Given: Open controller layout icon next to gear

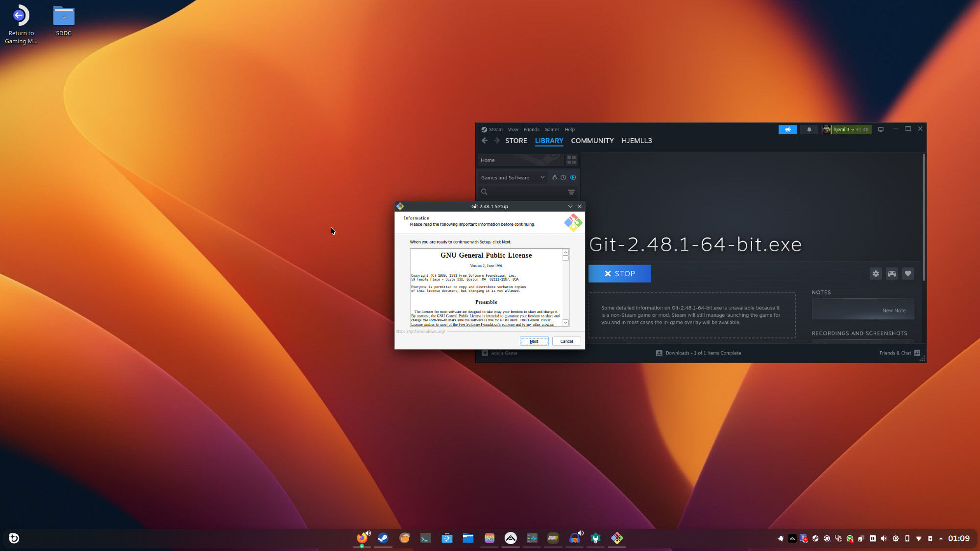Looking at the screenshot, I should [x=892, y=274].
